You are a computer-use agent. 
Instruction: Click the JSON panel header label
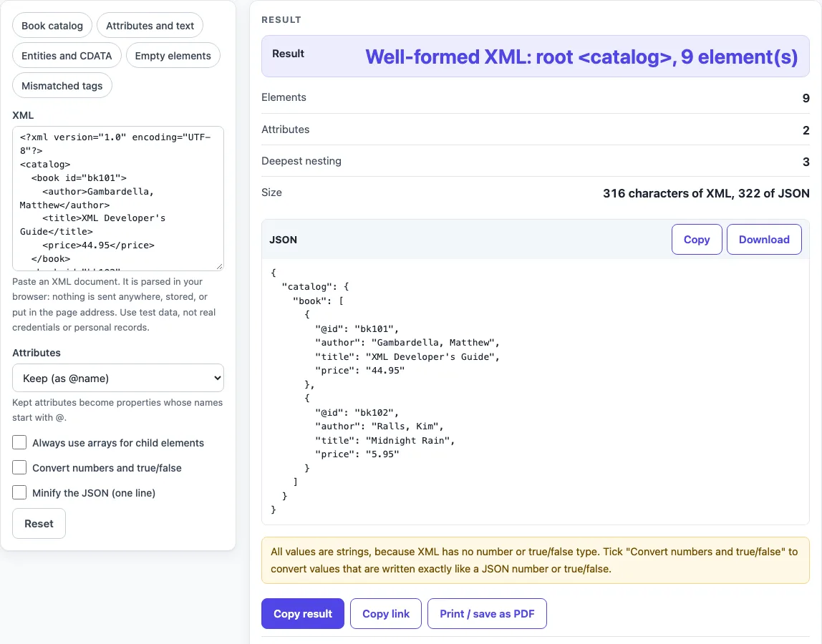coord(283,240)
